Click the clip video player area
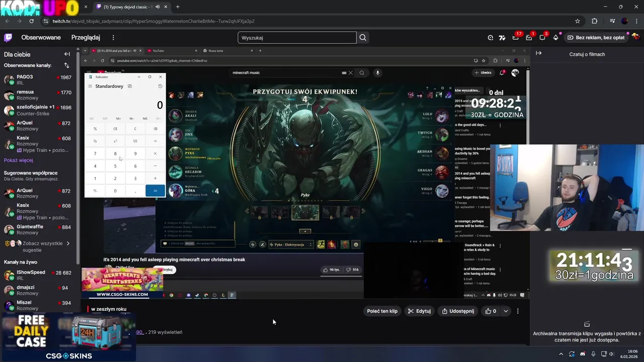 (305, 173)
